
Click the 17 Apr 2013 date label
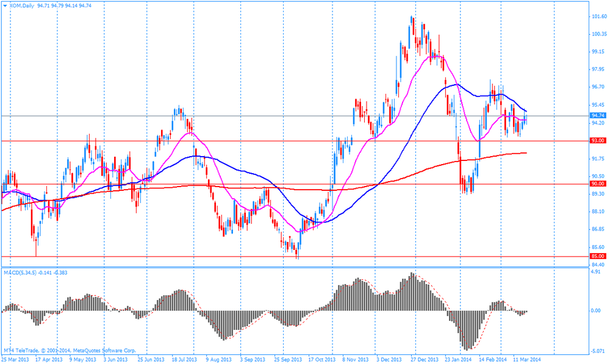pyautogui.click(x=49, y=359)
